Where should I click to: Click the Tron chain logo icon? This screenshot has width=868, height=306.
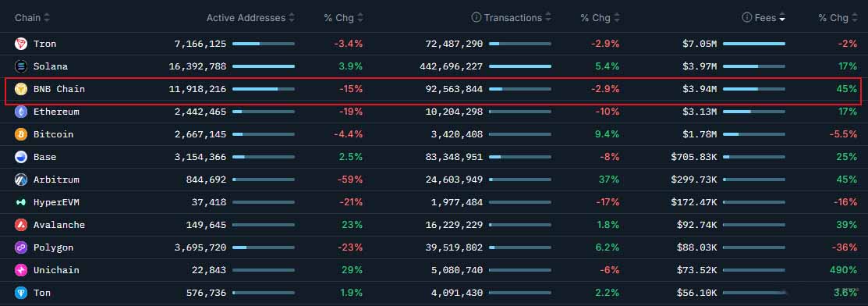pyautogui.click(x=21, y=44)
